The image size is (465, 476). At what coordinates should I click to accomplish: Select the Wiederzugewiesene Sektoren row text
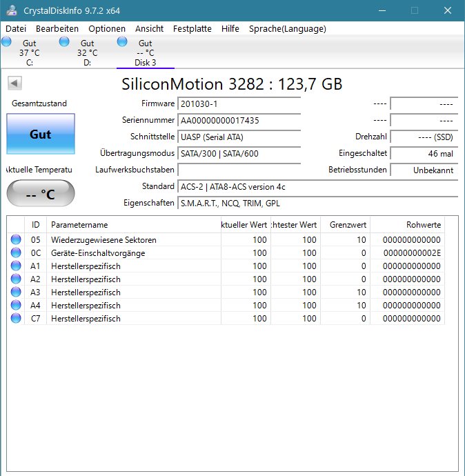[x=103, y=240]
